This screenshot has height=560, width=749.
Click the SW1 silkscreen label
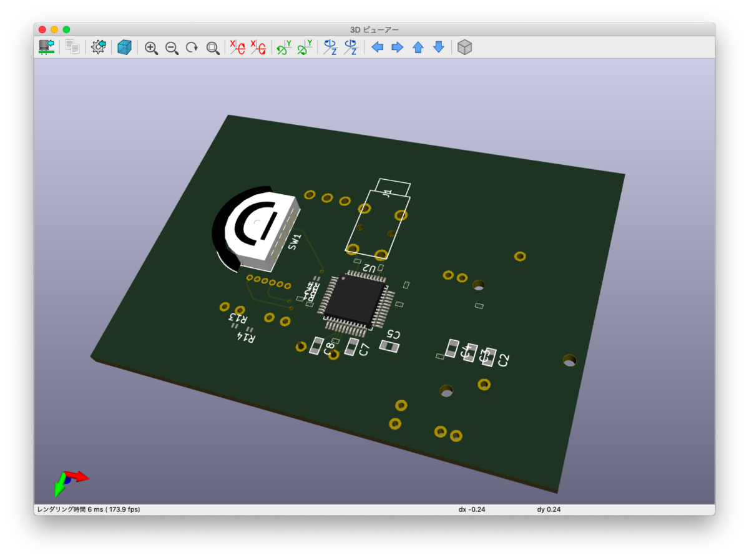(295, 241)
